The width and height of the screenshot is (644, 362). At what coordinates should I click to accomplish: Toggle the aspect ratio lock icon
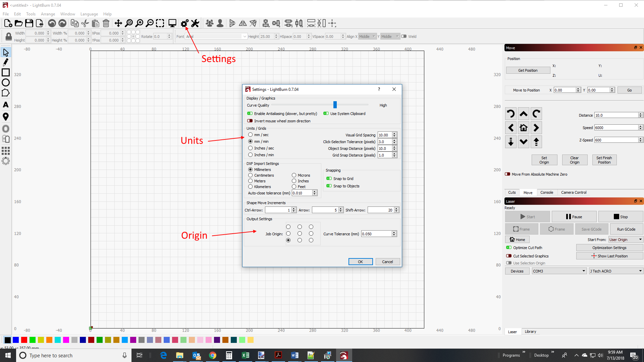pos(9,37)
